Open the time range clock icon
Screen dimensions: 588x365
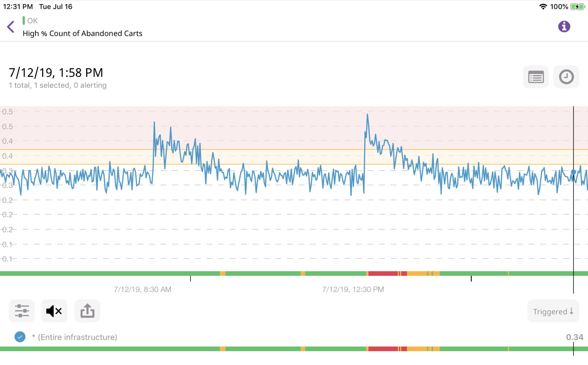[x=566, y=77]
